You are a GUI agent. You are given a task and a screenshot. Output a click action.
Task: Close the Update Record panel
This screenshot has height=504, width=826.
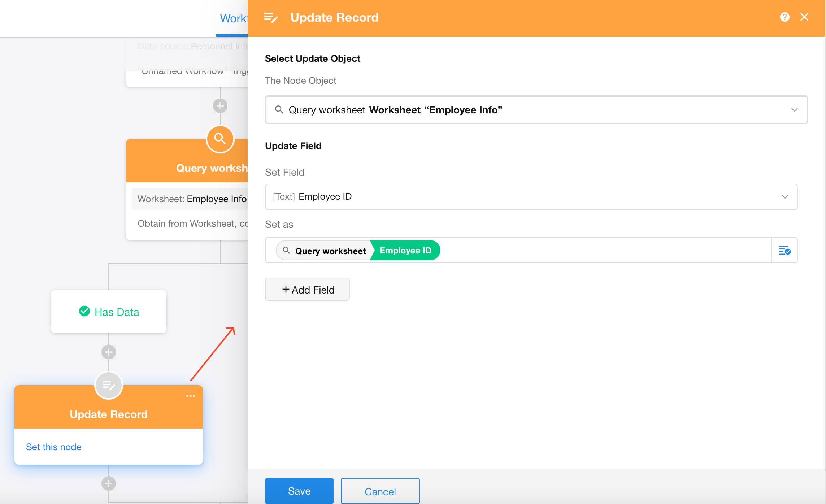click(x=804, y=17)
